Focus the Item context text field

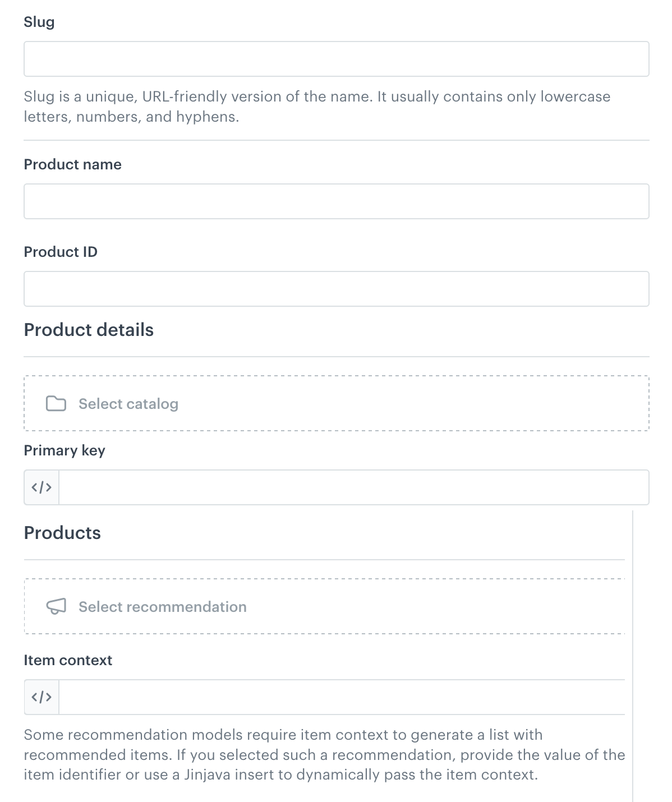(x=342, y=697)
